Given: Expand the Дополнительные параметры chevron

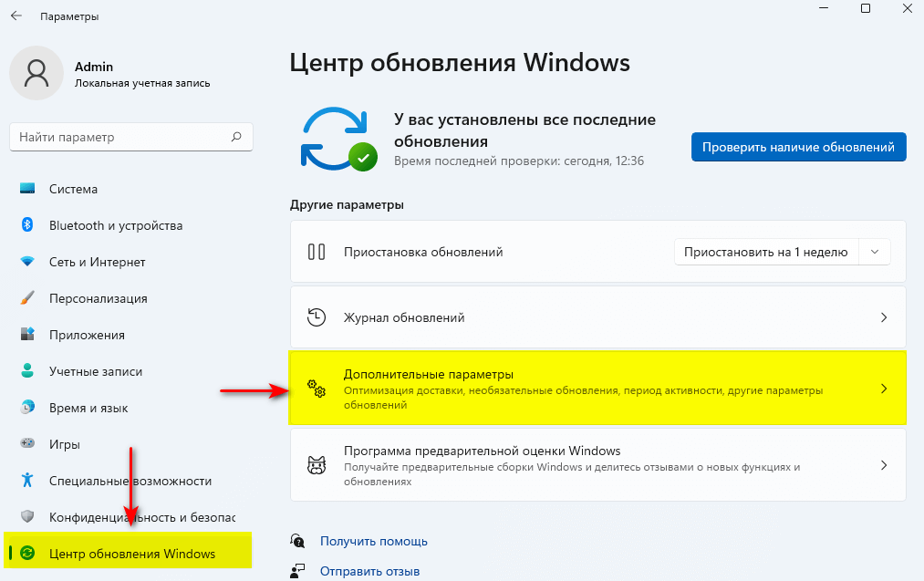Looking at the screenshot, I should tap(883, 389).
